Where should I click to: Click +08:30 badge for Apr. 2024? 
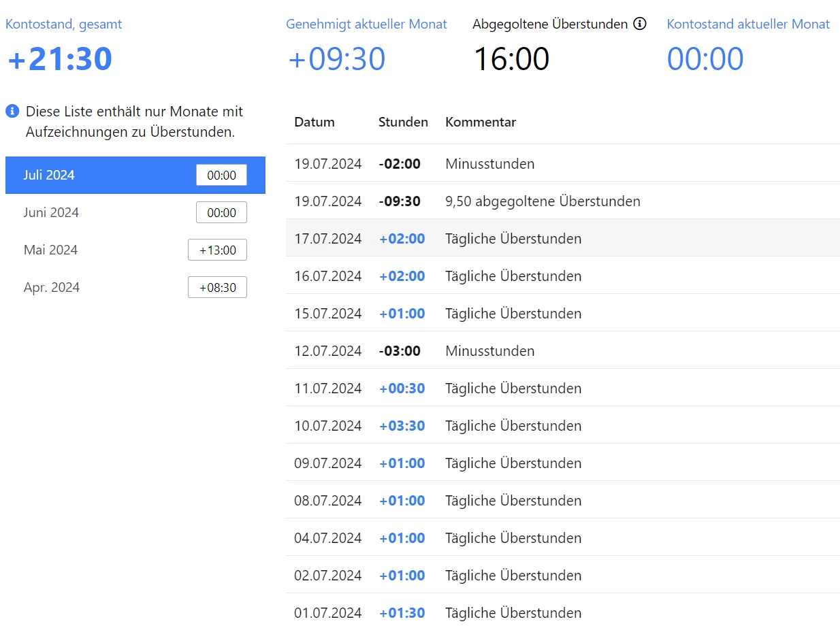(217, 287)
